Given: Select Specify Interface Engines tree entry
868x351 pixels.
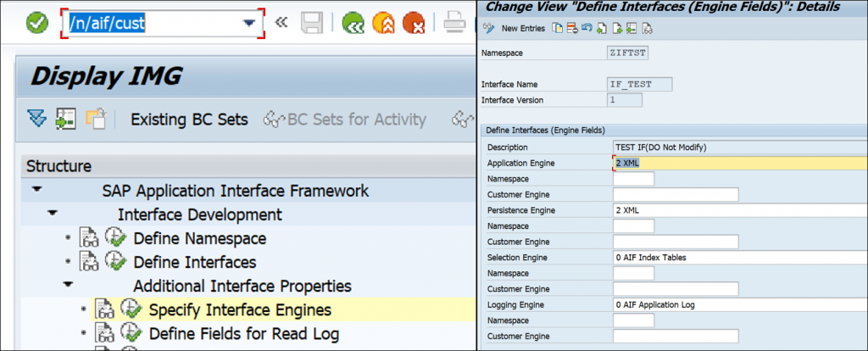Looking at the screenshot, I should click(240, 309).
